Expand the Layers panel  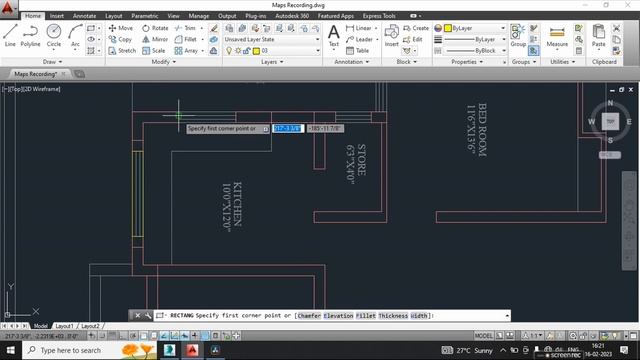pos(272,62)
